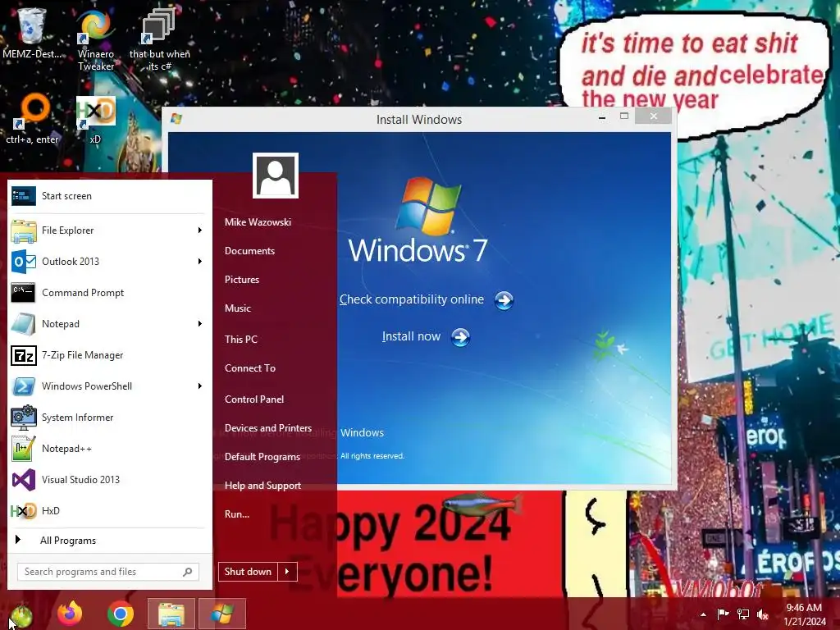Open the Start screen entry icon

click(x=24, y=196)
